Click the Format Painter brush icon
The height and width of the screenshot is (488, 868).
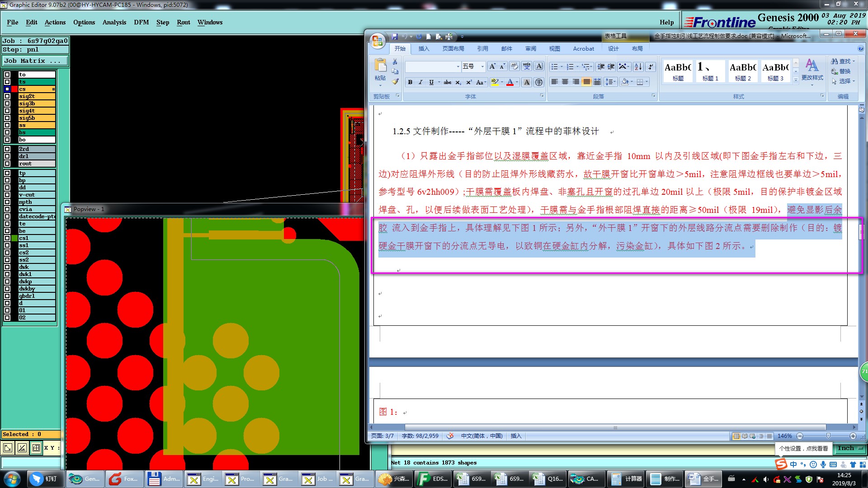pos(395,82)
